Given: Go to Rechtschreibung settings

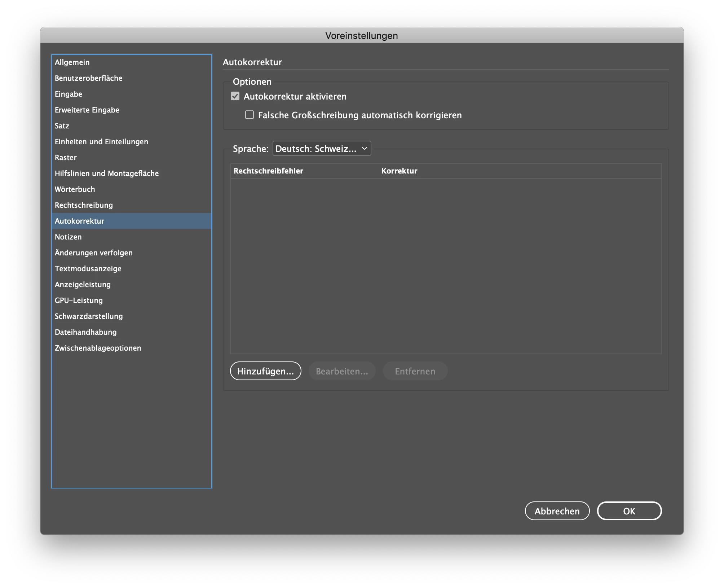Looking at the screenshot, I should [x=84, y=205].
